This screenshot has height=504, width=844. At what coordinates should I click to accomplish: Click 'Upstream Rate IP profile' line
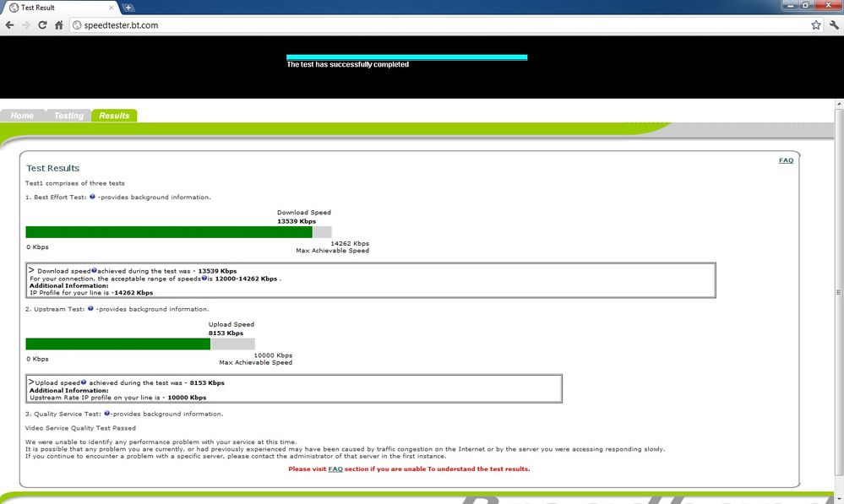[118, 398]
